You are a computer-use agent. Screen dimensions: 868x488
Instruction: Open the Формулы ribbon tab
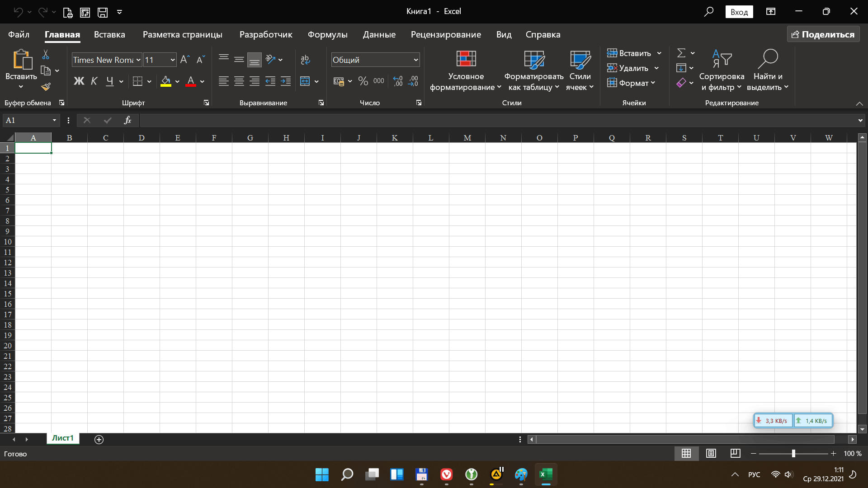pos(327,35)
